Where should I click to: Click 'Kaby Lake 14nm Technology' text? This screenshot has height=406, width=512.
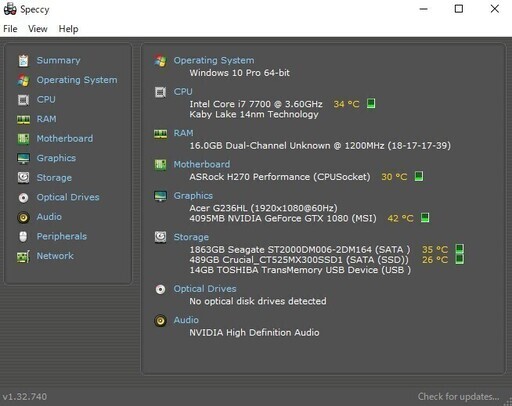click(254, 114)
